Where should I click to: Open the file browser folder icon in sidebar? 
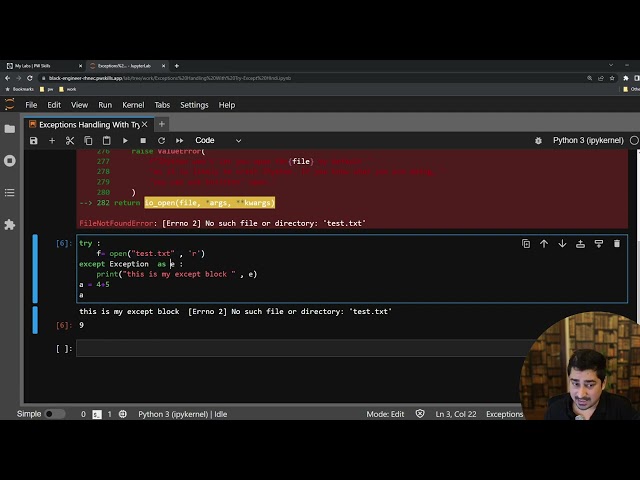coord(10,128)
